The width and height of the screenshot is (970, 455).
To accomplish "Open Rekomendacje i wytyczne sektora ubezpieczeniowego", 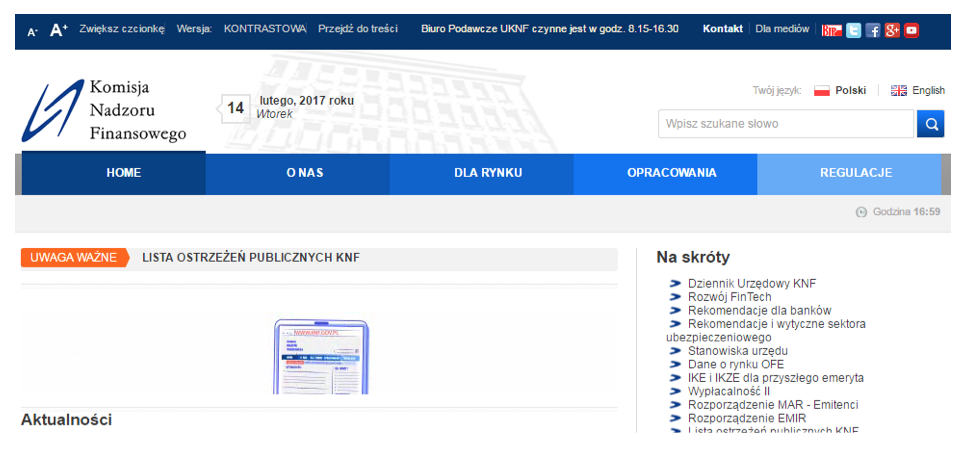I will click(766, 331).
